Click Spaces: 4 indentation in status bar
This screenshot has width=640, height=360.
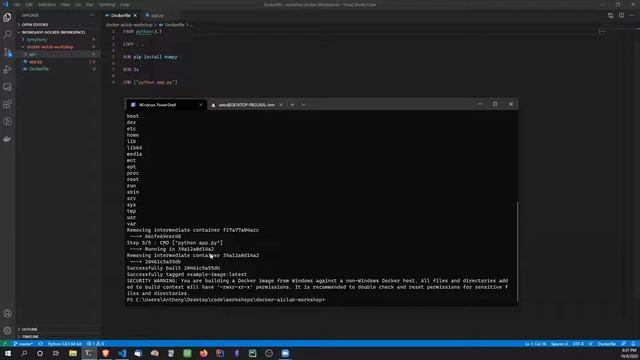click(x=559, y=344)
